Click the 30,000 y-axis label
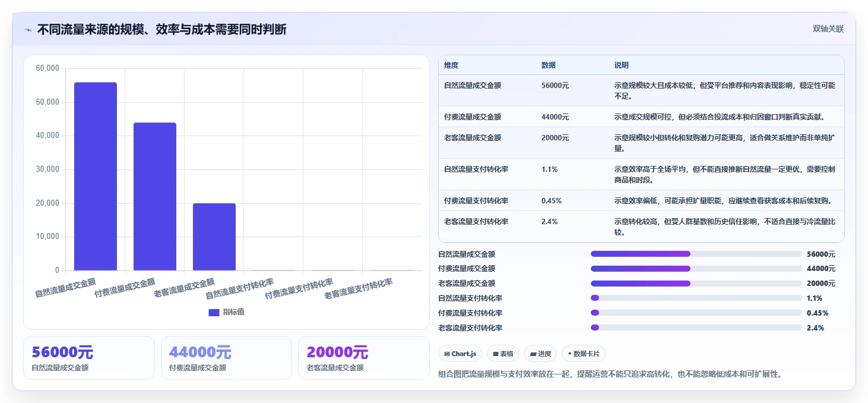Screen dimensions: 868x403 point(47,169)
